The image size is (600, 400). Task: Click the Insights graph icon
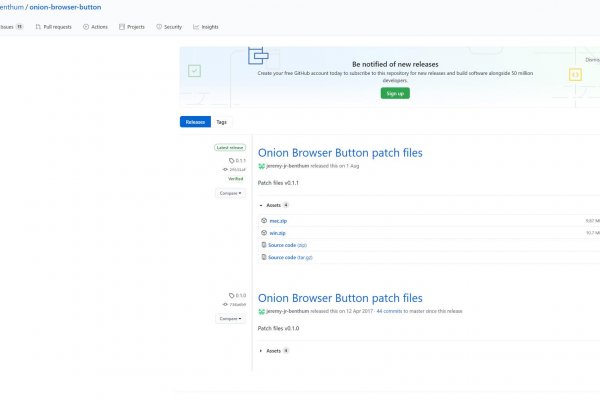click(x=196, y=27)
